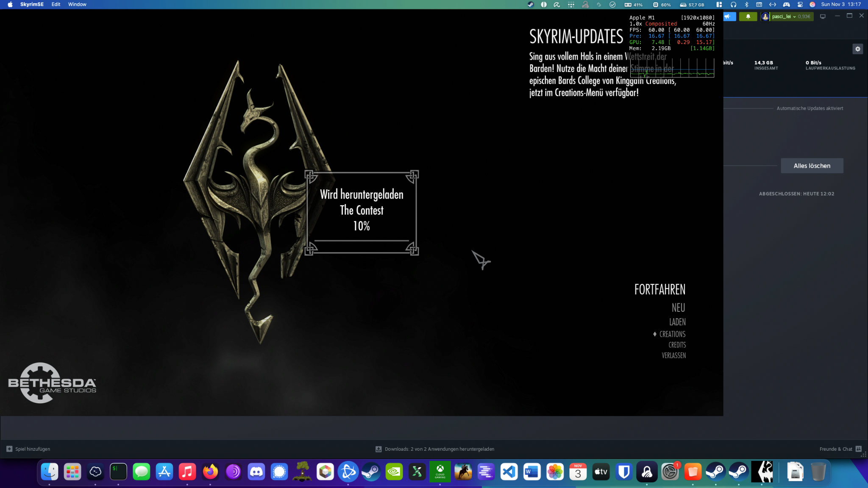Launch Firefox from the Dock
Image resolution: width=868 pixels, height=488 pixels.
click(x=210, y=471)
